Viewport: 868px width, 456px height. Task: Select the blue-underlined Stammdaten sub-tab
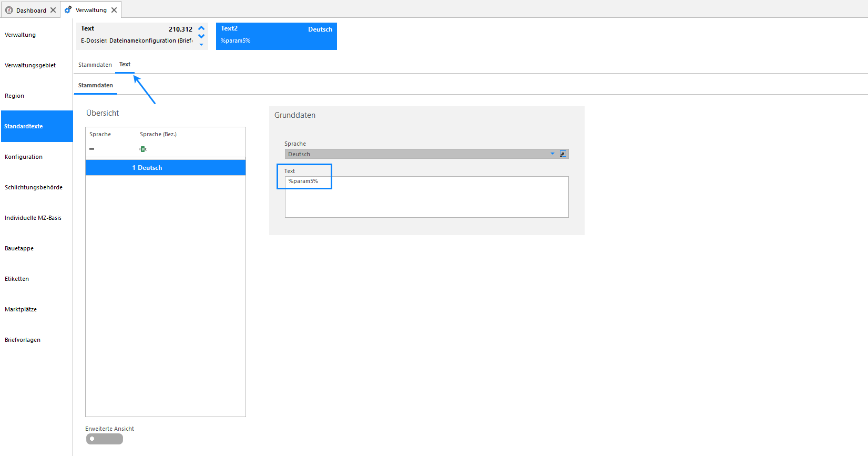pos(96,85)
